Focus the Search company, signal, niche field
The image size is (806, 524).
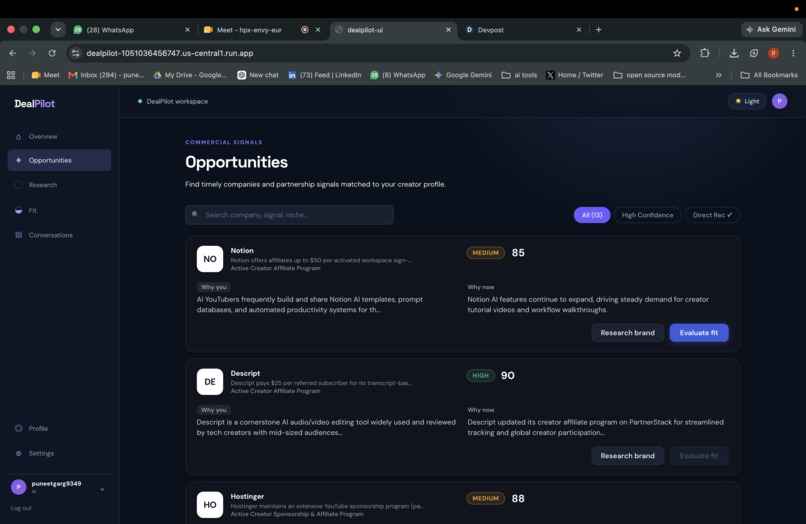tap(289, 215)
